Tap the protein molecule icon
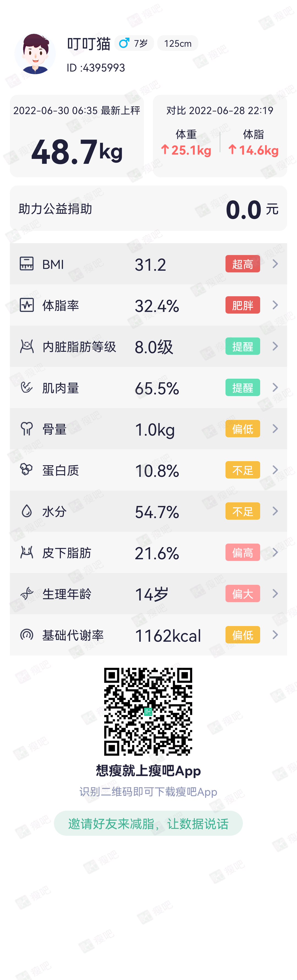Screen dimensions: 297x980 point(26,469)
